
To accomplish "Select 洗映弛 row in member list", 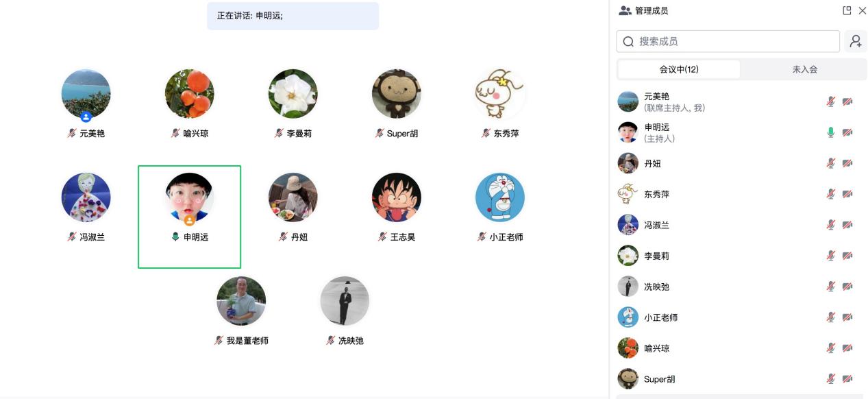I will [739, 287].
